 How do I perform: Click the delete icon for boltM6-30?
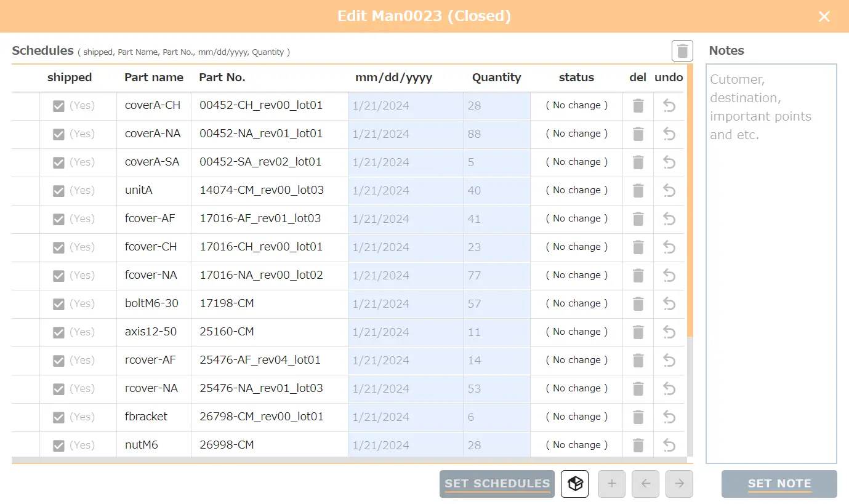click(638, 304)
